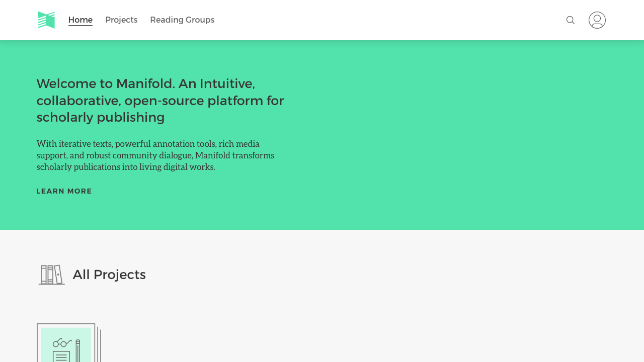
Task: Open the first project cover thumbnail
Action: [69, 343]
